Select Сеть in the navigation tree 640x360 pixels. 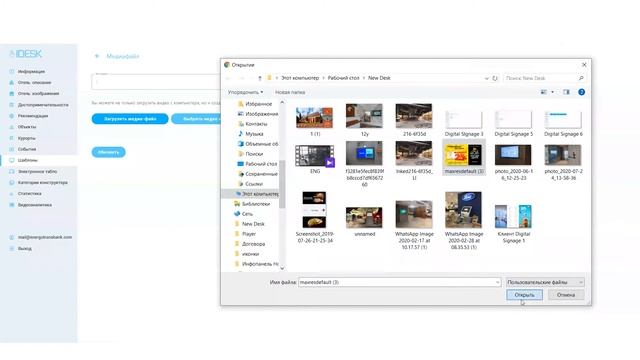[247, 214]
